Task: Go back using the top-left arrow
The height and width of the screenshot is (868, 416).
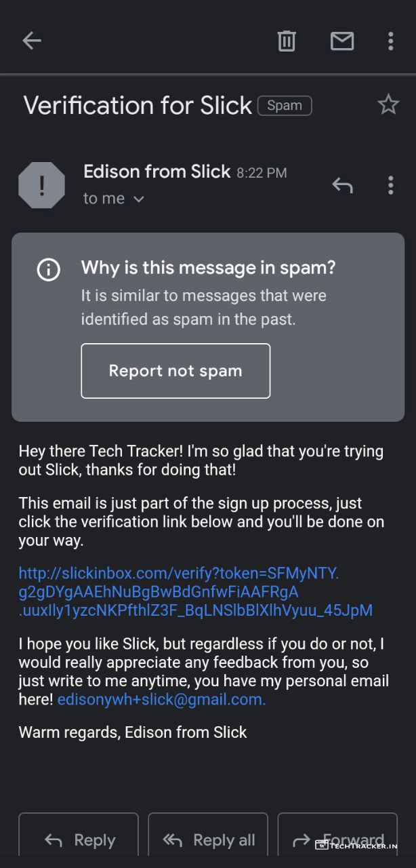Action: [32, 41]
